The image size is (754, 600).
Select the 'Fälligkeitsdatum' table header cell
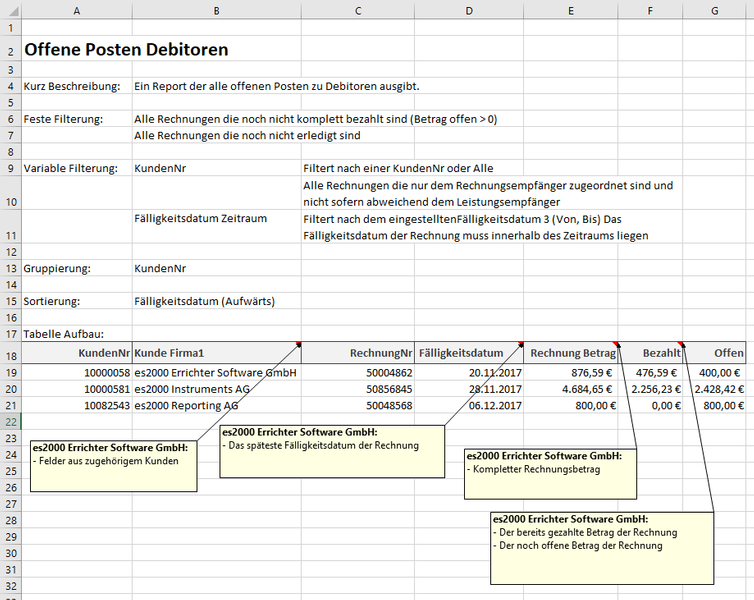(469, 353)
